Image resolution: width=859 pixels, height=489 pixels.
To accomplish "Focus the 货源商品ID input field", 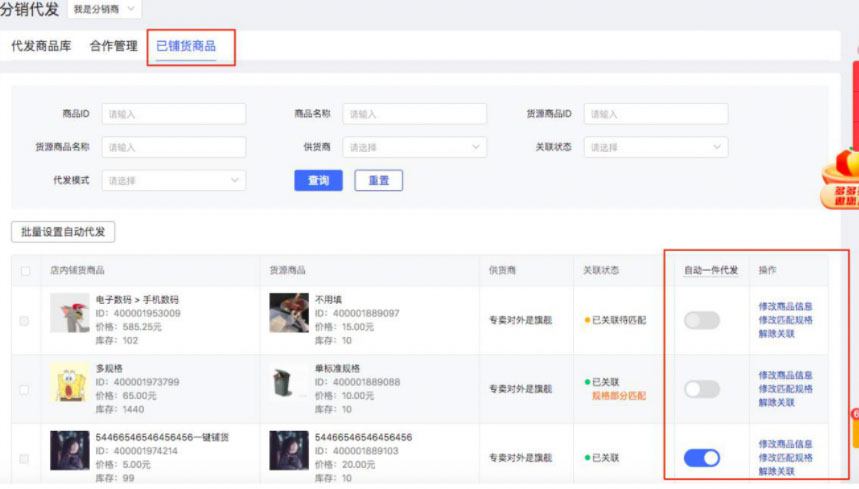I will 656,114.
